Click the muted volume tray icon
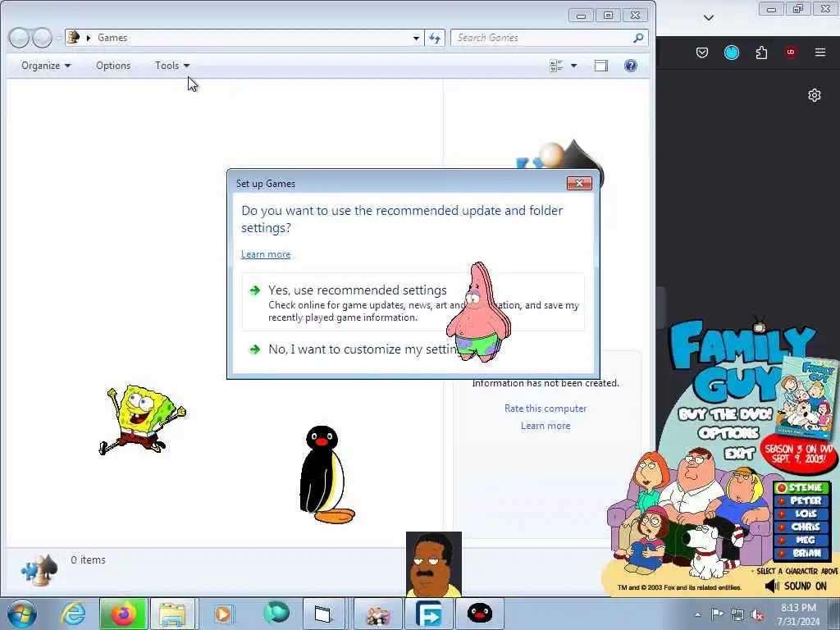This screenshot has width=840, height=630. point(757,615)
